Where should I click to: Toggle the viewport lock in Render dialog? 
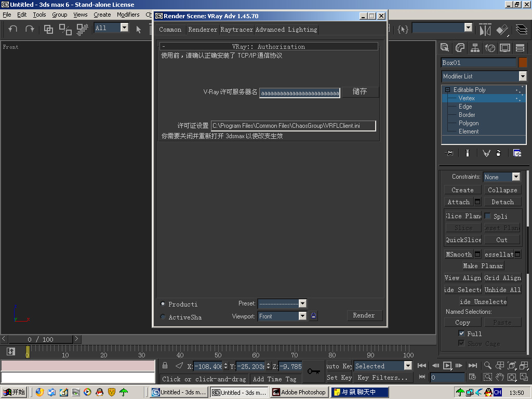coord(313,316)
